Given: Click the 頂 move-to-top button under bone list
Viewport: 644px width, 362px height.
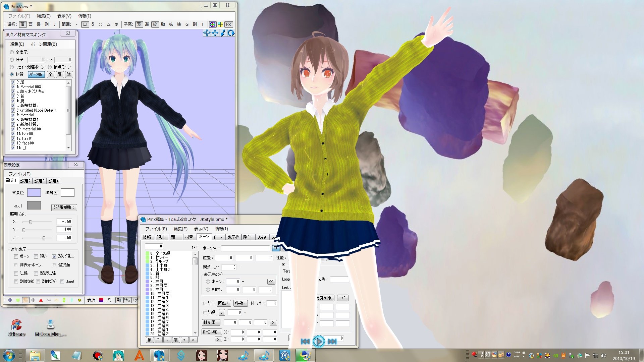Looking at the screenshot, I should point(150,340).
